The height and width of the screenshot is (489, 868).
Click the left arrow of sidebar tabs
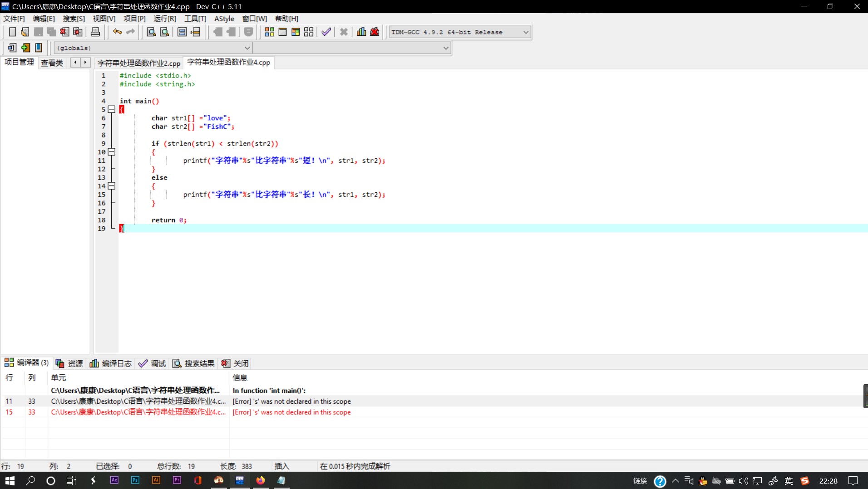pos(75,63)
